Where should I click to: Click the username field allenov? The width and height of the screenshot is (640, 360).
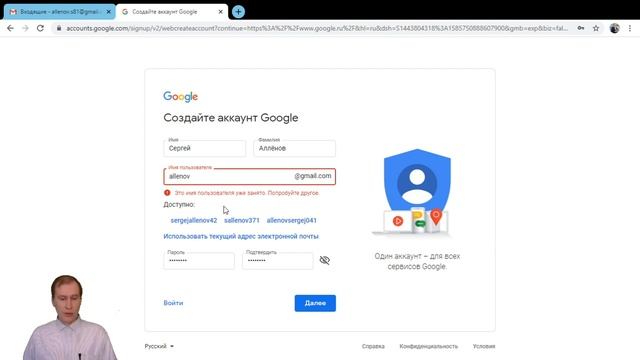coord(250,176)
